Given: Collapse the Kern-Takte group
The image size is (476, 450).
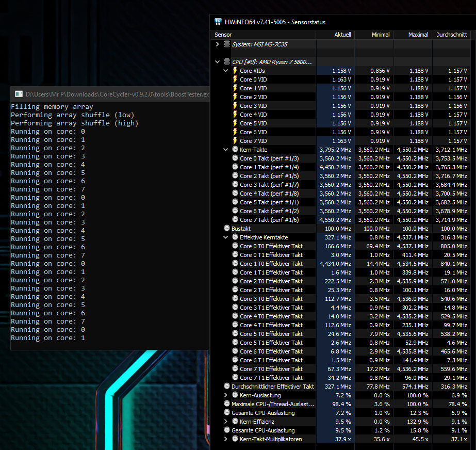Looking at the screenshot, I should 225,150.
